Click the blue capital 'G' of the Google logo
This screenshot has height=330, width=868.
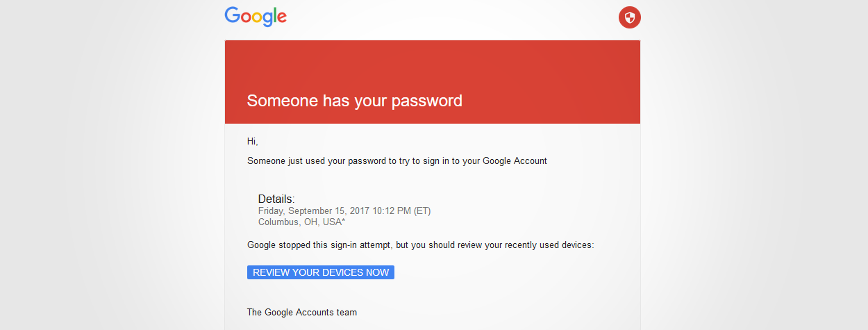pyautogui.click(x=233, y=15)
